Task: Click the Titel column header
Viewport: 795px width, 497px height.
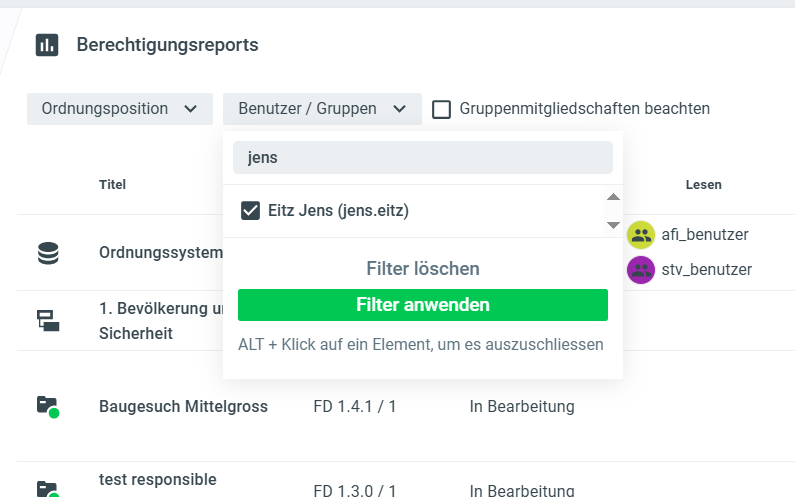Action: pyautogui.click(x=112, y=185)
